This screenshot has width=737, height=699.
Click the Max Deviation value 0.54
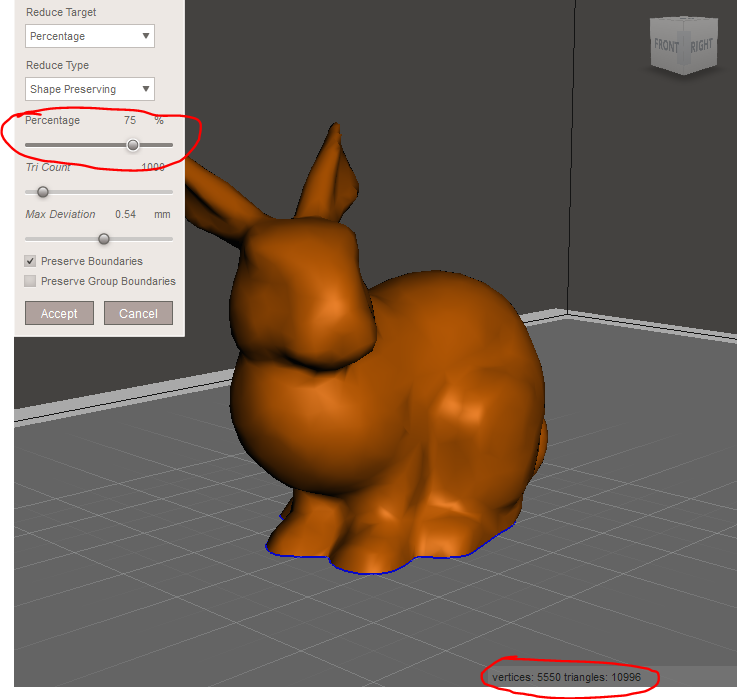pos(125,214)
